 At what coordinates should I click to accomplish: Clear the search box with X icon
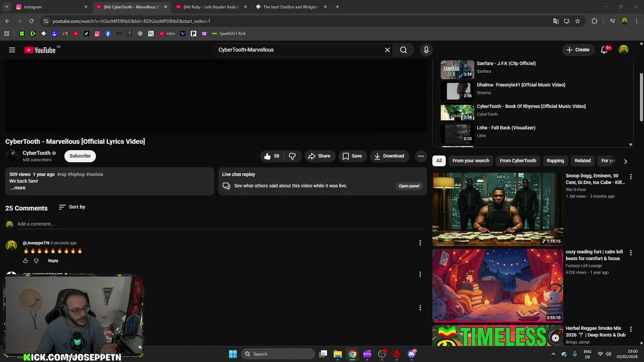pyautogui.click(x=387, y=50)
